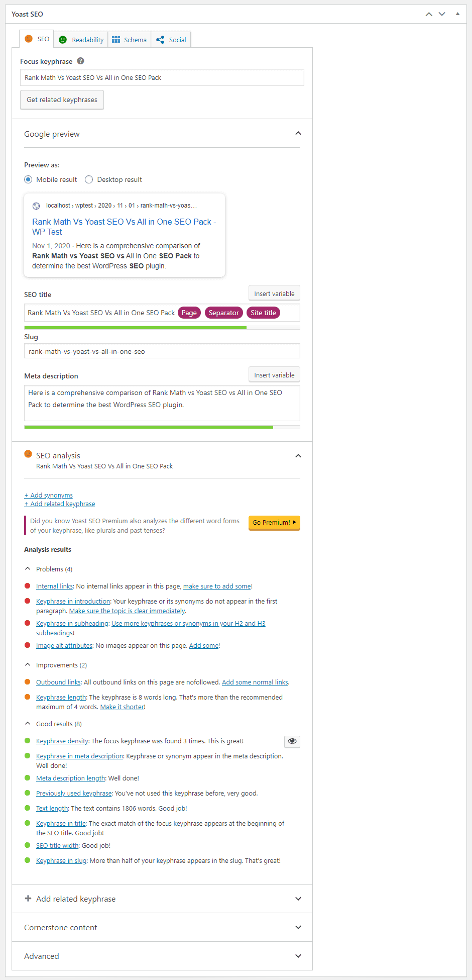The height and width of the screenshot is (980, 472).
Task: Open the Schema tab
Action: (130, 40)
